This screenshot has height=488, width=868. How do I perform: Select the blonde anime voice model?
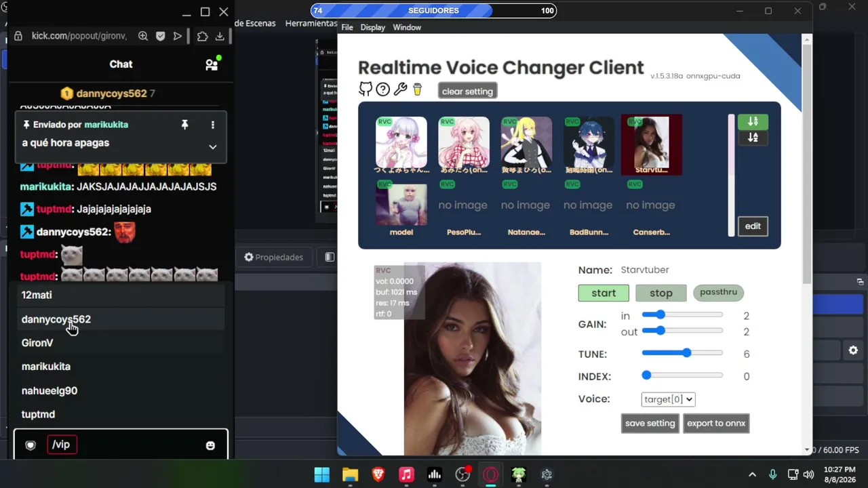[526, 144]
